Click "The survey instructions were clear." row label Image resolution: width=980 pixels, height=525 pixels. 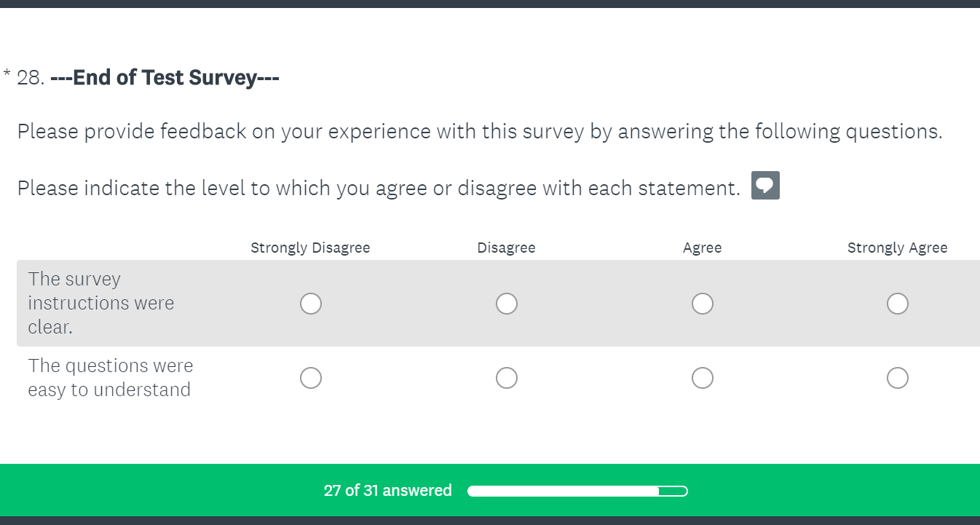[x=100, y=303]
